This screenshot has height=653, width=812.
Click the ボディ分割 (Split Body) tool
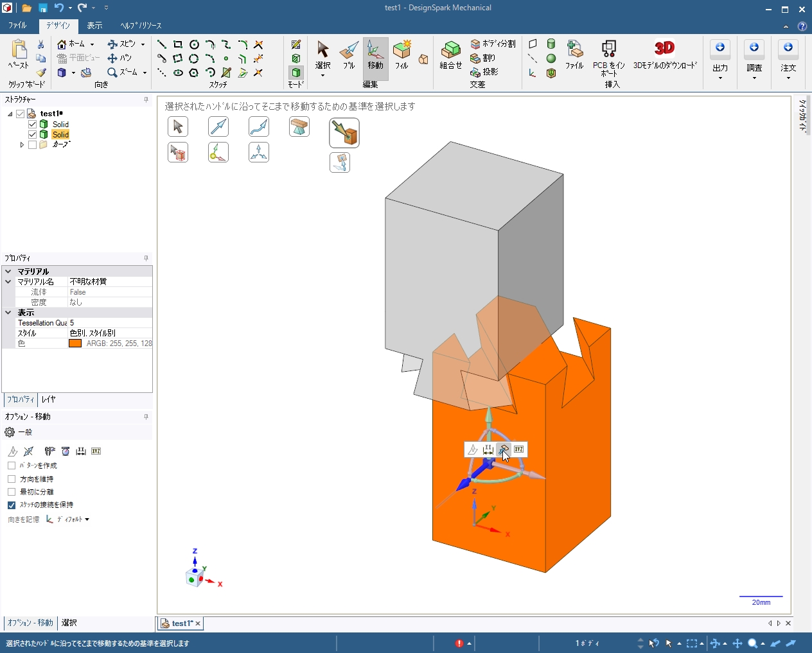click(493, 44)
